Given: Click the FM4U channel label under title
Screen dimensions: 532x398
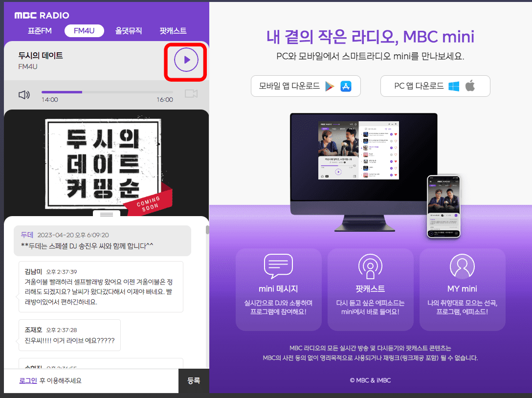Looking at the screenshot, I should [x=28, y=66].
